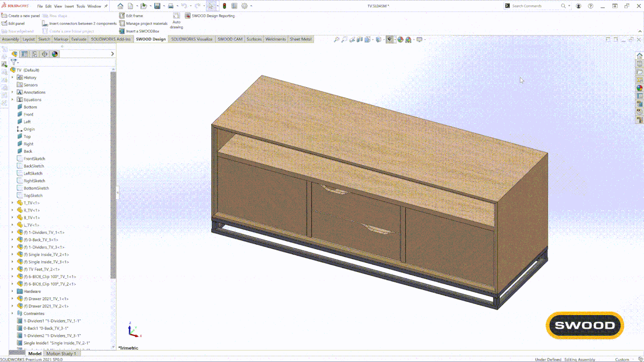The image size is (644, 362).
Task: Expand the Drawer 2021_TV_1 component
Action: tap(12, 299)
